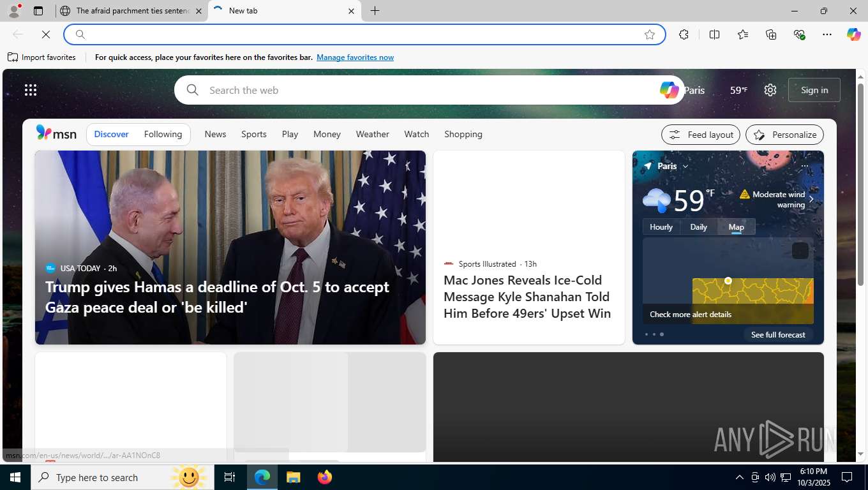Open the Shopping category
This screenshot has width=868, height=490.
(463, 134)
